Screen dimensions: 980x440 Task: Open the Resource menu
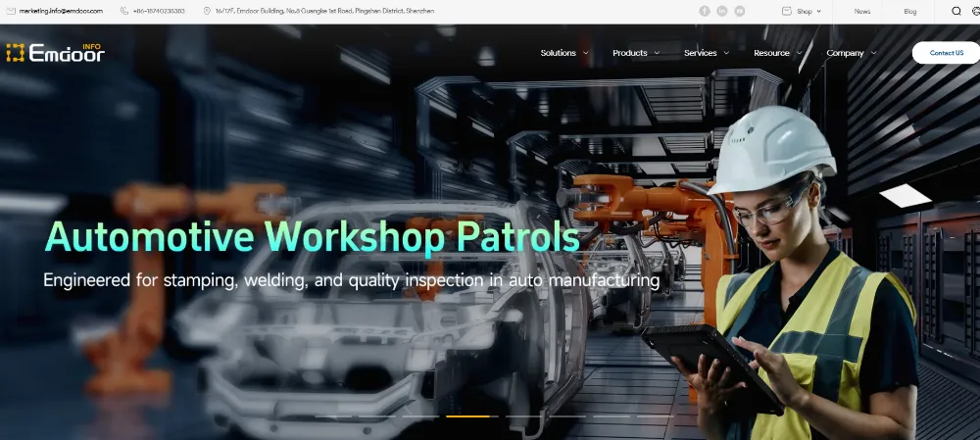(777, 53)
